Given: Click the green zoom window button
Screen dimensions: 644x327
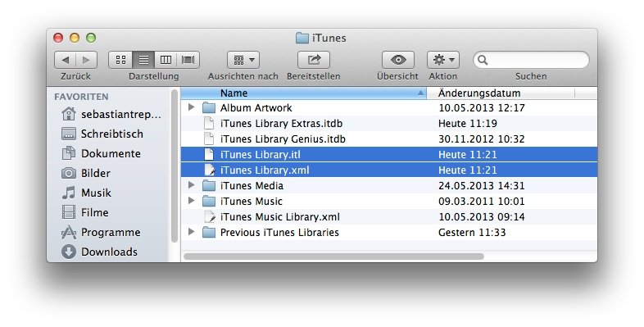Looking at the screenshot, I should point(91,38).
